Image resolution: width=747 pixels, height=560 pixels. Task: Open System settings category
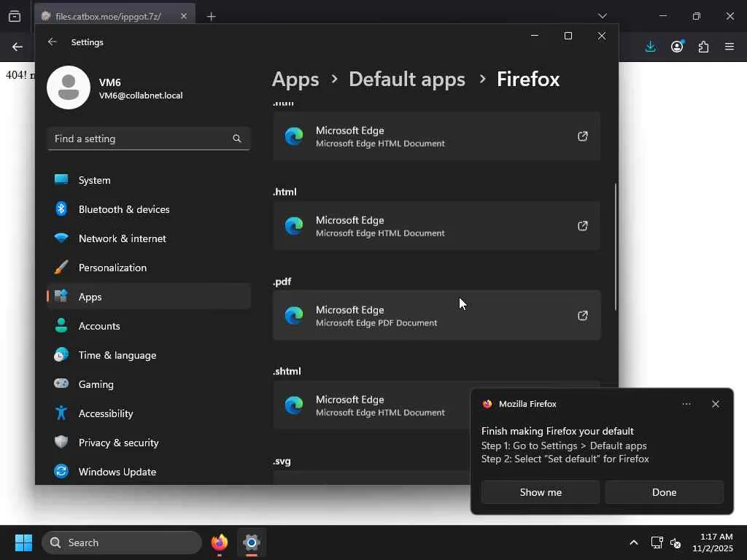coord(149,180)
